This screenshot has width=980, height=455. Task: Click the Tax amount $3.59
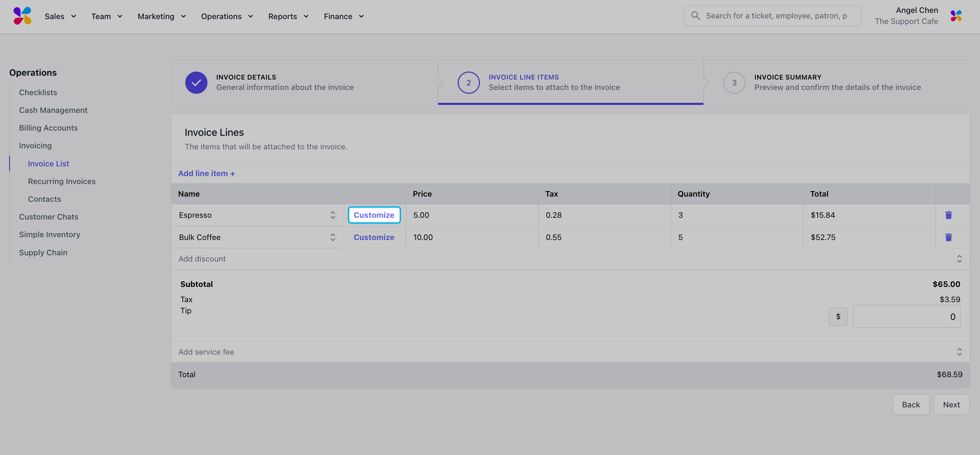pyautogui.click(x=949, y=299)
